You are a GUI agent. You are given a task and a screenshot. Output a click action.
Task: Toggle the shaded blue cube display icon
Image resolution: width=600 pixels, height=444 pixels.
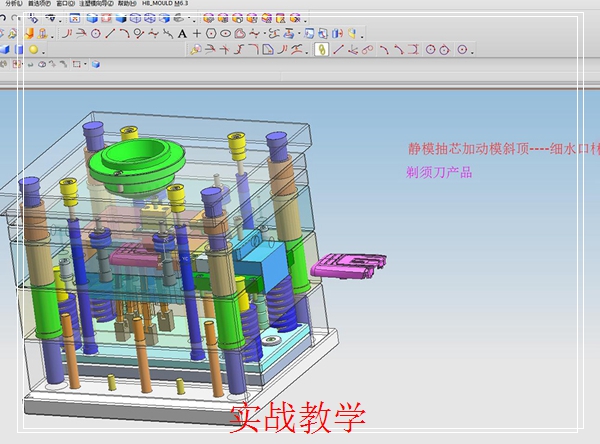point(90,18)
